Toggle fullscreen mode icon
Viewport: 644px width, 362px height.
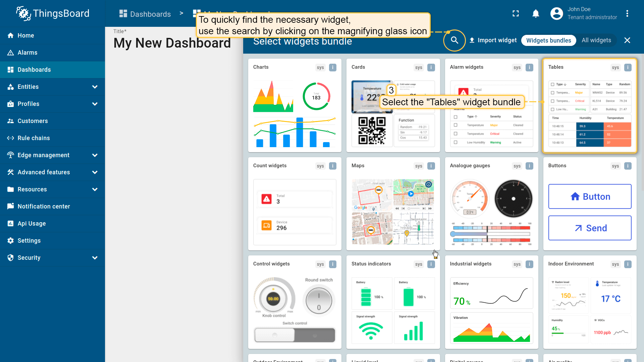[516, 13]
